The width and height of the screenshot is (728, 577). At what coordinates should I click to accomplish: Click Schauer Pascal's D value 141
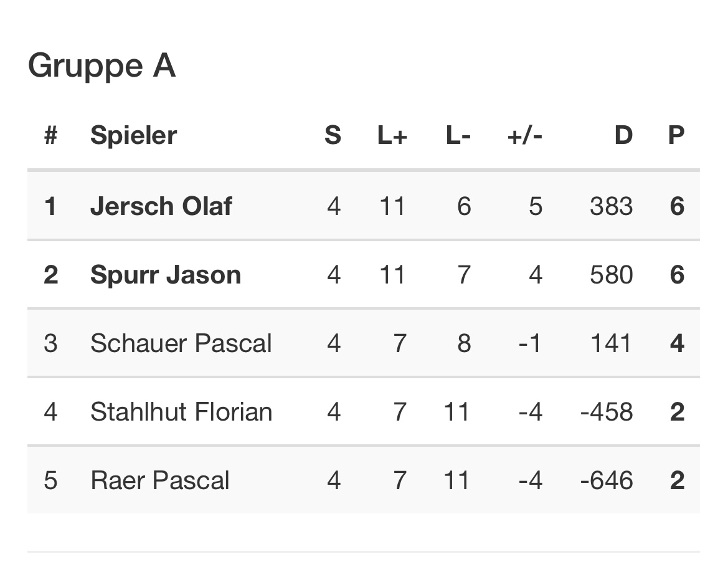coord(611,343)
